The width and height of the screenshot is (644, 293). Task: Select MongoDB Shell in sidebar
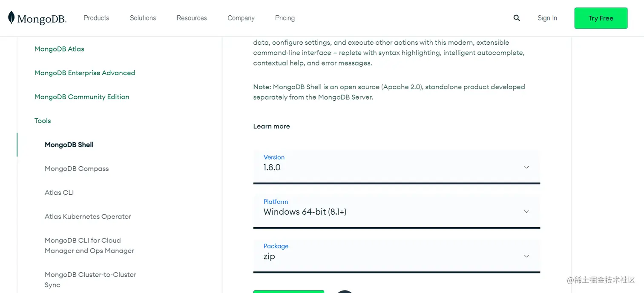[x=69, y=145]
